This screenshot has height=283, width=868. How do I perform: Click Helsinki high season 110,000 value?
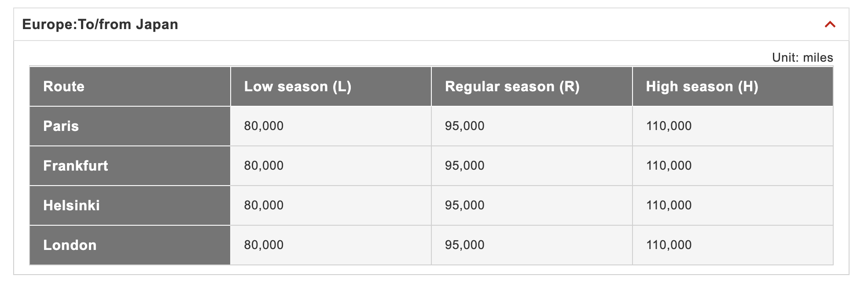(669, 205)
